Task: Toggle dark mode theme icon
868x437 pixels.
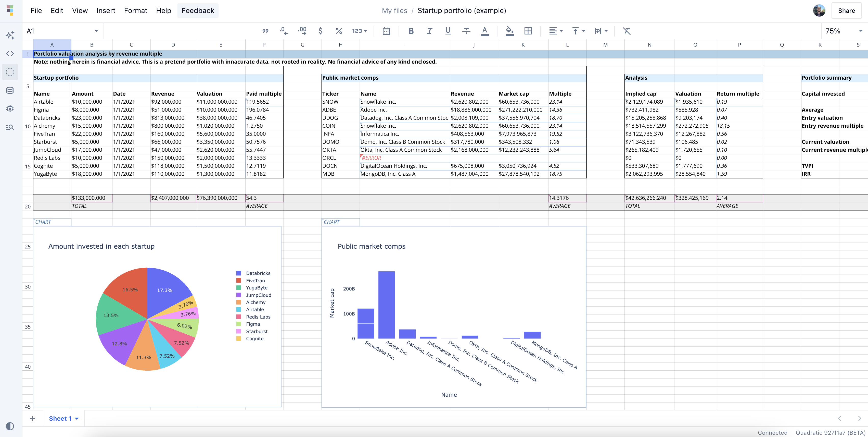Action: (x=10, y=426)
